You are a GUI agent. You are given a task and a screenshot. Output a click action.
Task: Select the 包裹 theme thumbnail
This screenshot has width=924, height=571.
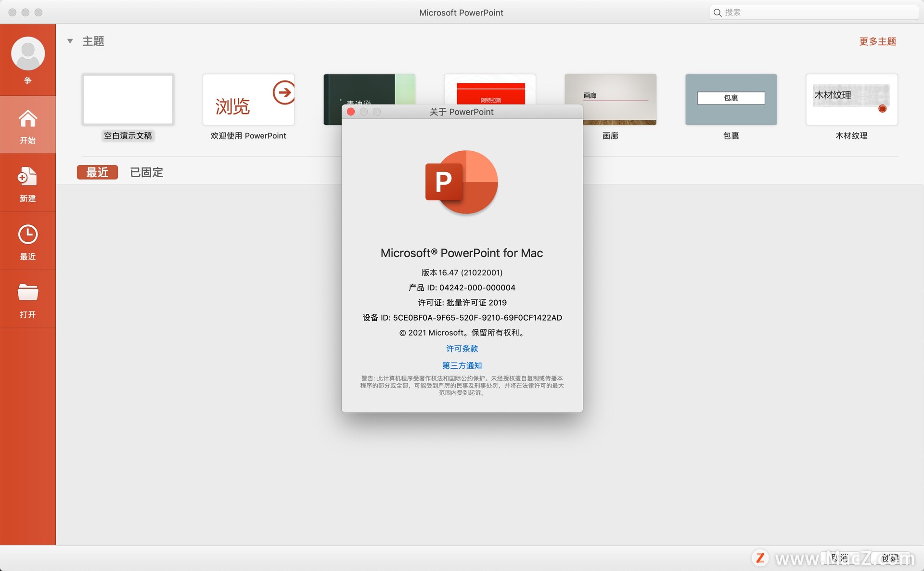coord(731,100)
